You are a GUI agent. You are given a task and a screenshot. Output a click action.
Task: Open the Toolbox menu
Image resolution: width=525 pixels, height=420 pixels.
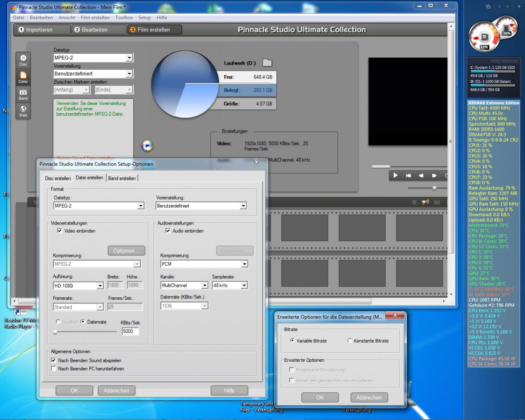(x=124, y=18)
